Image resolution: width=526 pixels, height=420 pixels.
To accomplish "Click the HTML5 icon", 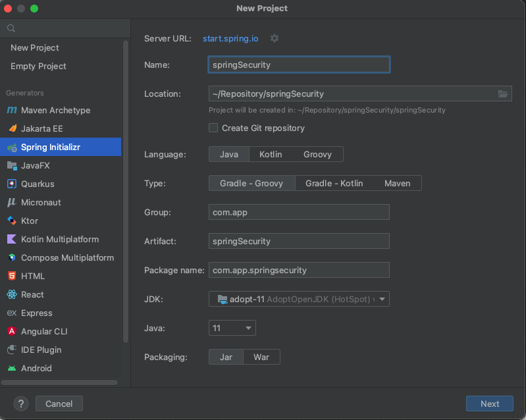I will 12,276.
